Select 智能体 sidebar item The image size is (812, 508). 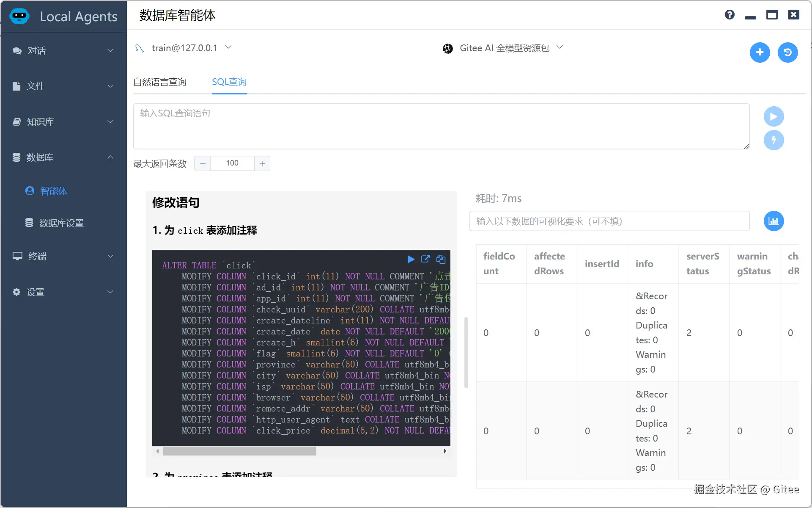click(53, 191)
